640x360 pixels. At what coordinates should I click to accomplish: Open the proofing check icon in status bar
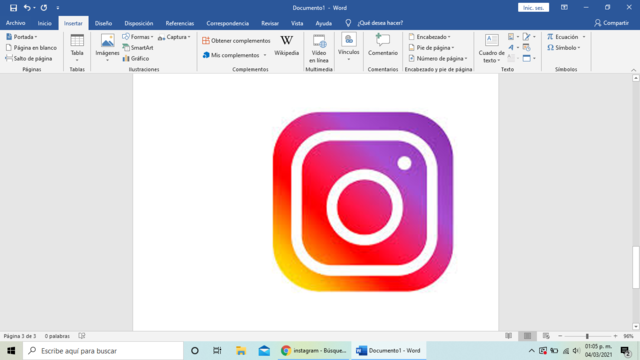coord(82,336)
